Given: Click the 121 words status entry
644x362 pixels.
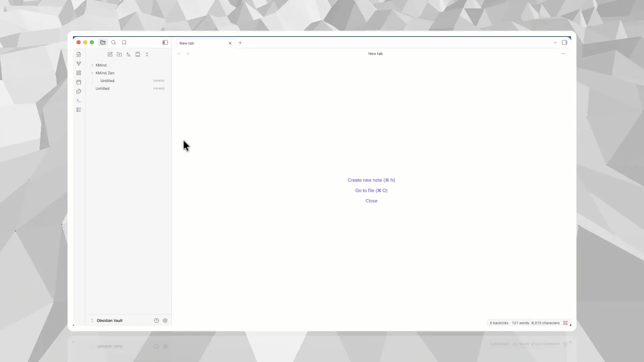Looking at the screenshot, I should pos(520,323).
